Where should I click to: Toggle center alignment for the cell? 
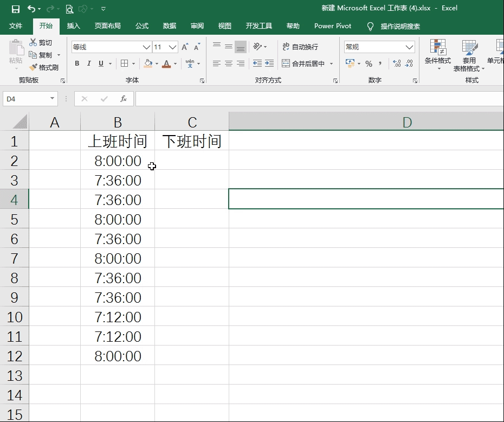228,63
